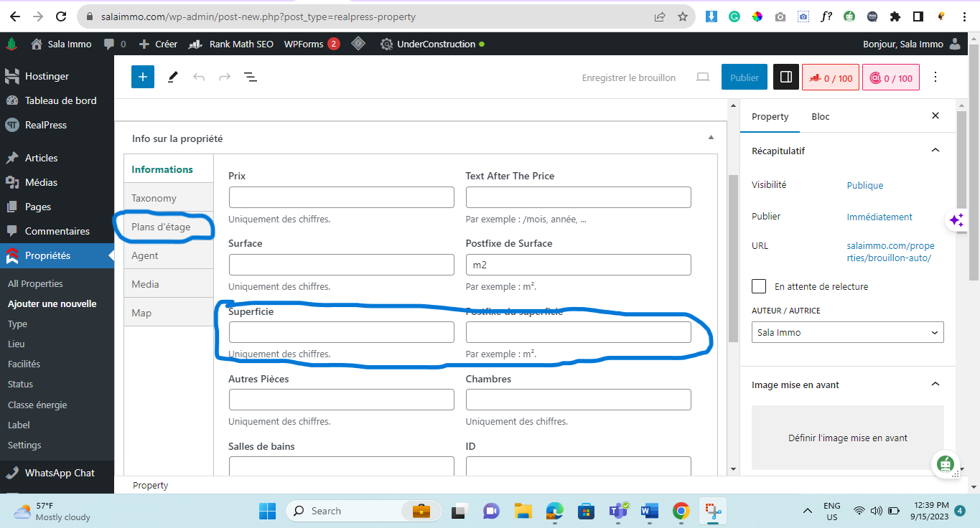The height and width of the screenshot is (528, 980).
Task: Change Visibilité via Publique link
Action: 865,185
